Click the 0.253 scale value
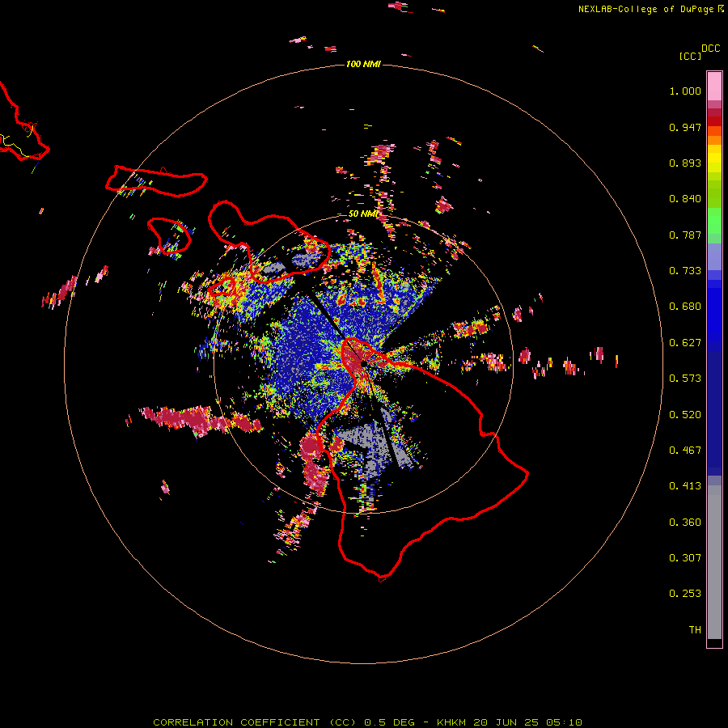Viewport: 728px width, 728px height. (685, 594)
